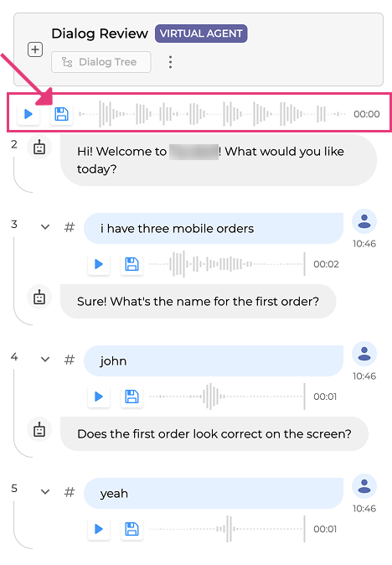Save the full conversation audio recording

point(61,114)
